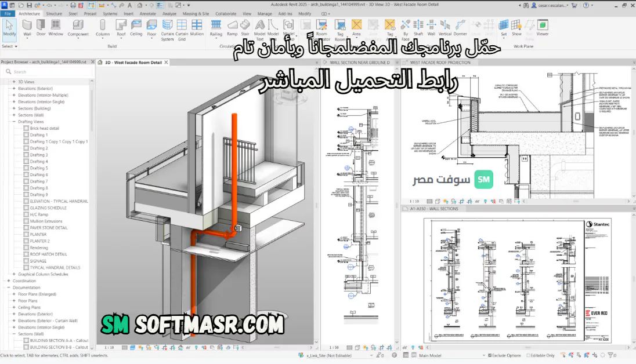
Task: Click the Save icon in quick access toolbar
Action: [x=29, y=5]
